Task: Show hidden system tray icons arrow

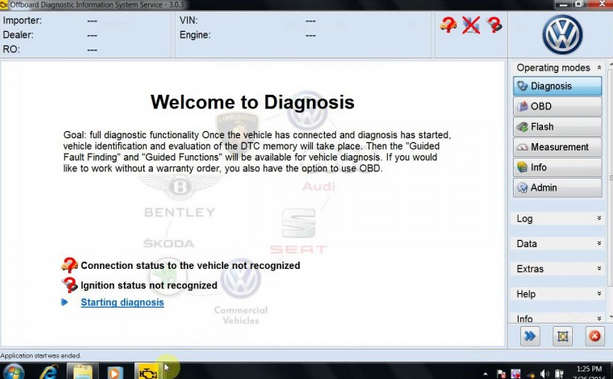Action: point(485,374)
